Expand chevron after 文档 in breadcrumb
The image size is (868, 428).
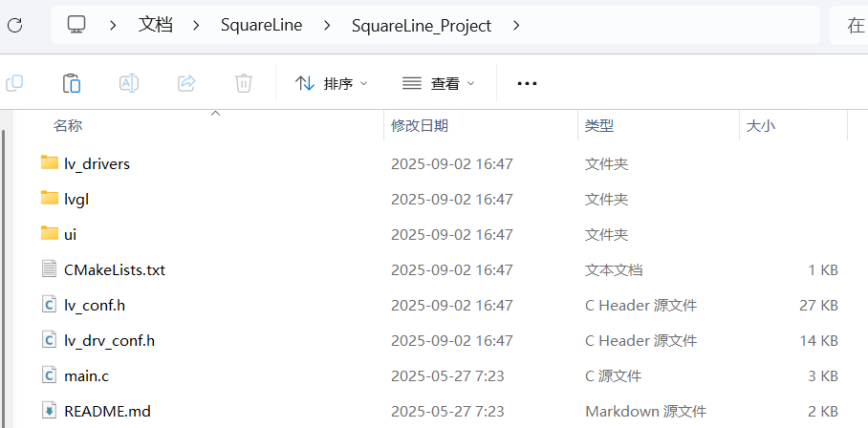(197, 26)
